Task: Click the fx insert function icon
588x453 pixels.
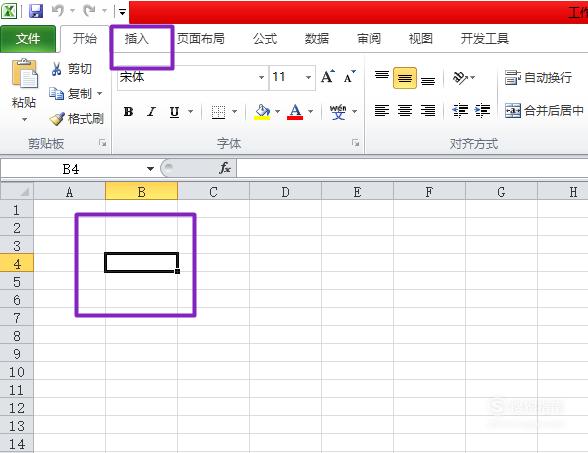Action: click(225, 168)
